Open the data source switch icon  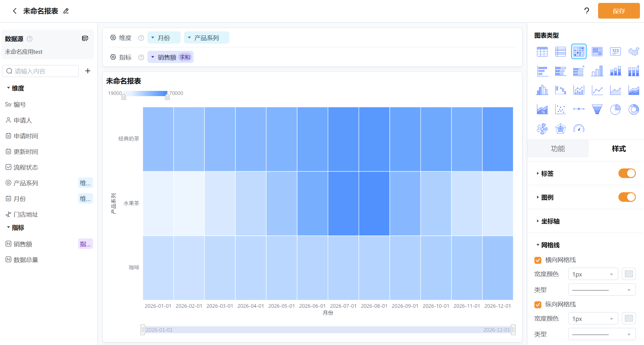85,39
